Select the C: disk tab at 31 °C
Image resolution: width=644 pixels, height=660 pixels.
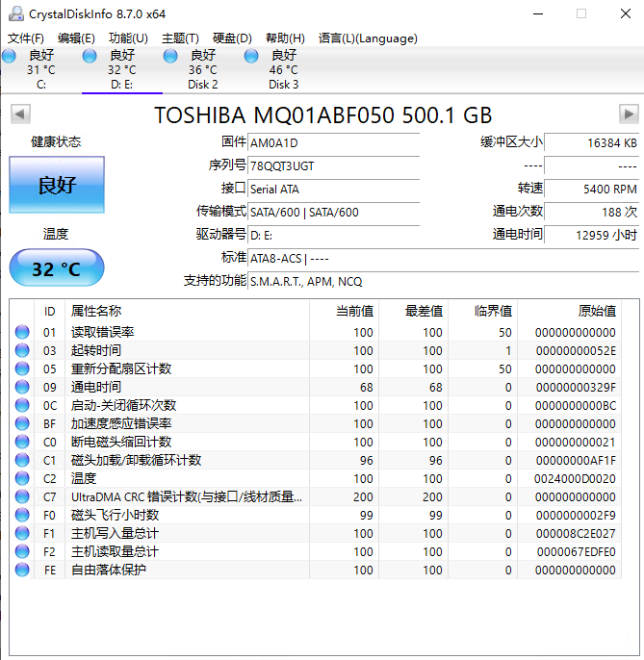pos(40,70)
